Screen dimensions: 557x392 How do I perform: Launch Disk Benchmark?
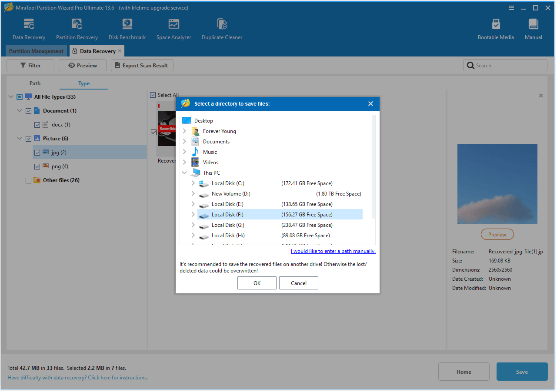(x=127, y=28)
